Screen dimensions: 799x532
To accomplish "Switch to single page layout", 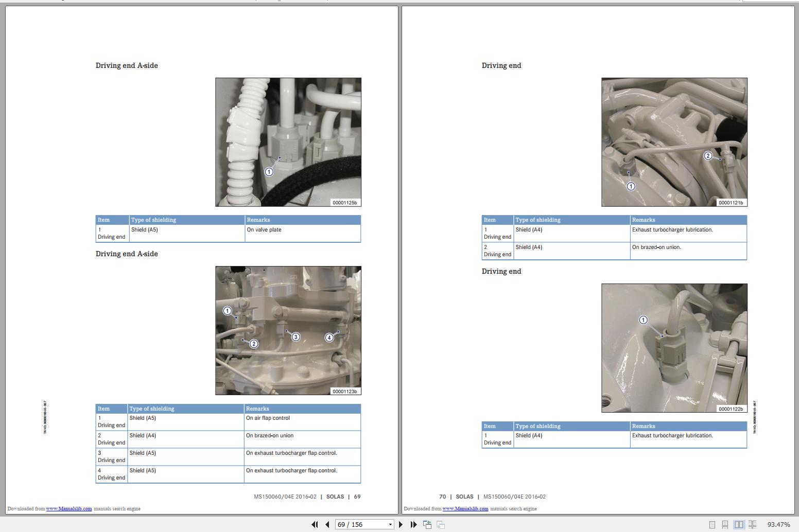I will [712, 524].
